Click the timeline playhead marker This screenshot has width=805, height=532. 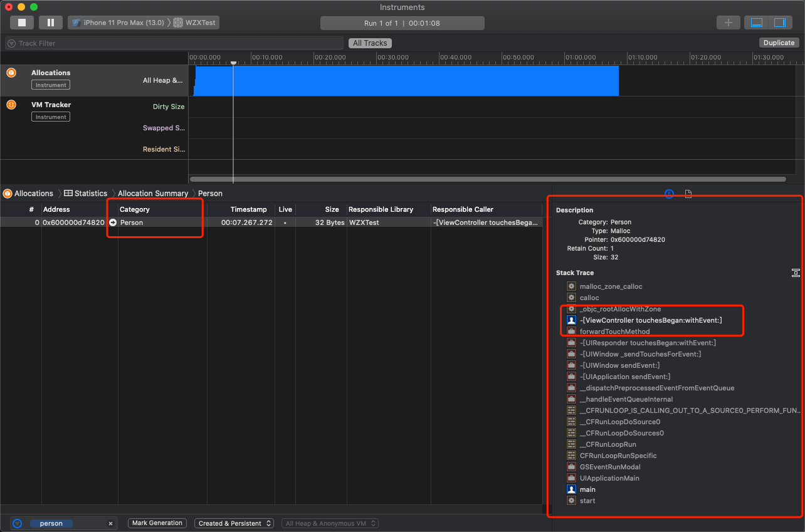tap(233, 62)
